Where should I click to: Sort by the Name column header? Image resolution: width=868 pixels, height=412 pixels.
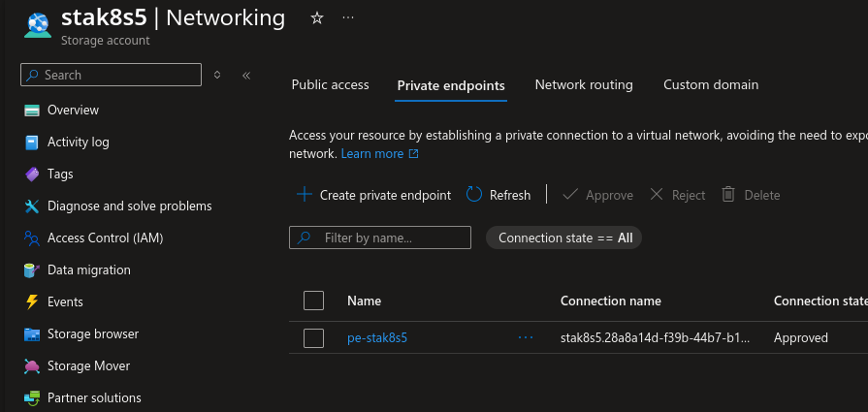365,301
